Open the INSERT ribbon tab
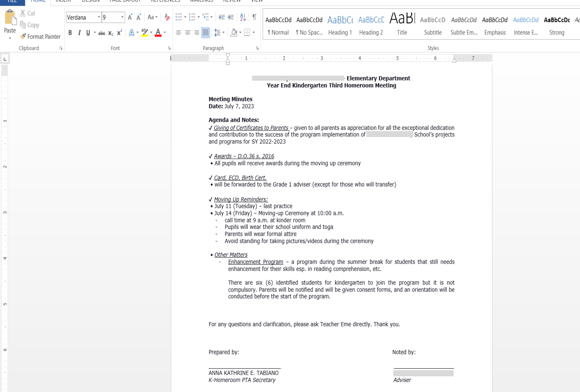The image size is (580, 392). point(63,1)
